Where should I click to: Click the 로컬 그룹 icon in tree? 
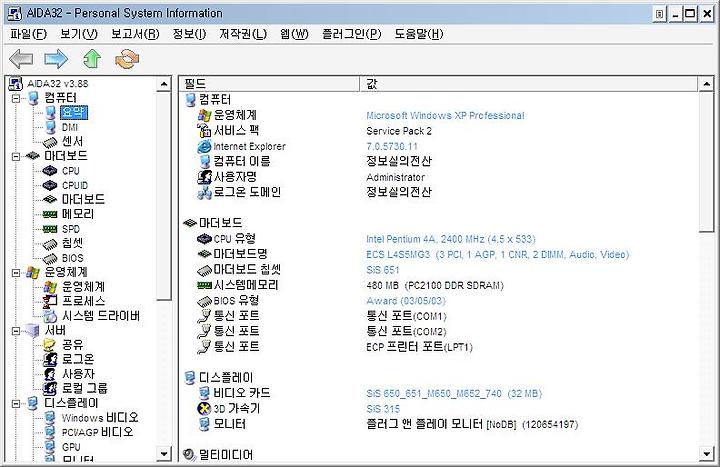(50, 389)
